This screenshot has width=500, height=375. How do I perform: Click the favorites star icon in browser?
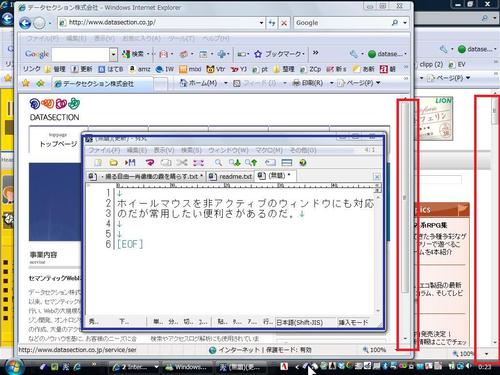26,83
